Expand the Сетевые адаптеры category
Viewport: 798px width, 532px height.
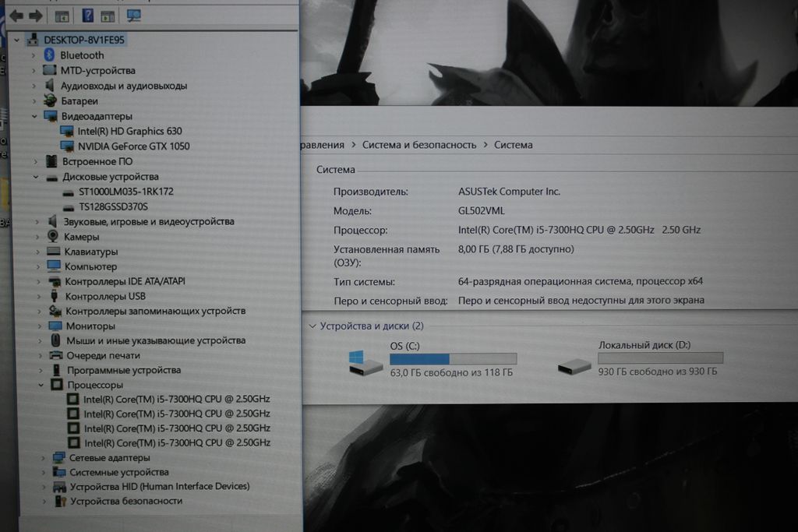(44, 458)
